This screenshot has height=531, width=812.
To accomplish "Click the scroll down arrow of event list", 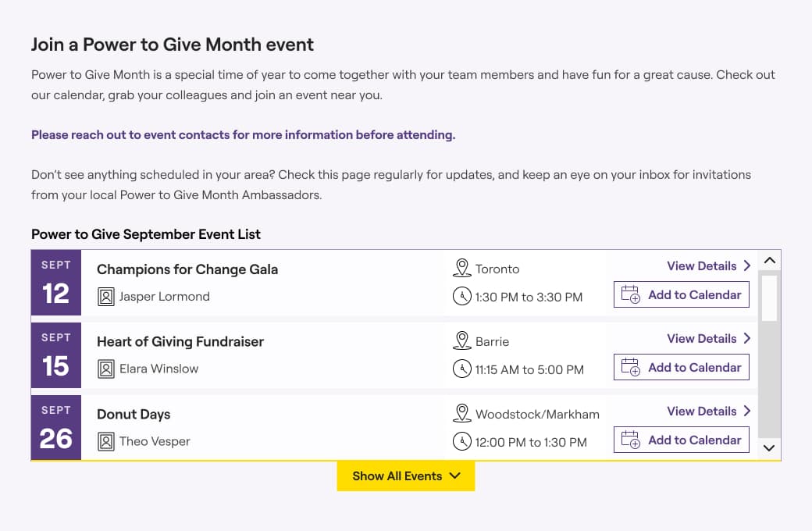I will pos(770,448).
